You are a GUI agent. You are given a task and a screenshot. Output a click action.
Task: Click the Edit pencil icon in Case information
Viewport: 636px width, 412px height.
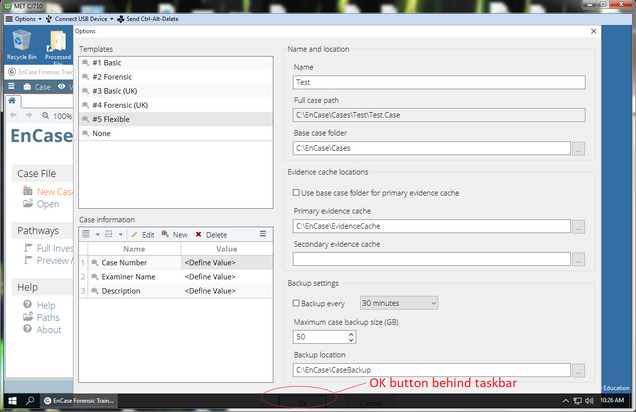click(x=134, y=234)
